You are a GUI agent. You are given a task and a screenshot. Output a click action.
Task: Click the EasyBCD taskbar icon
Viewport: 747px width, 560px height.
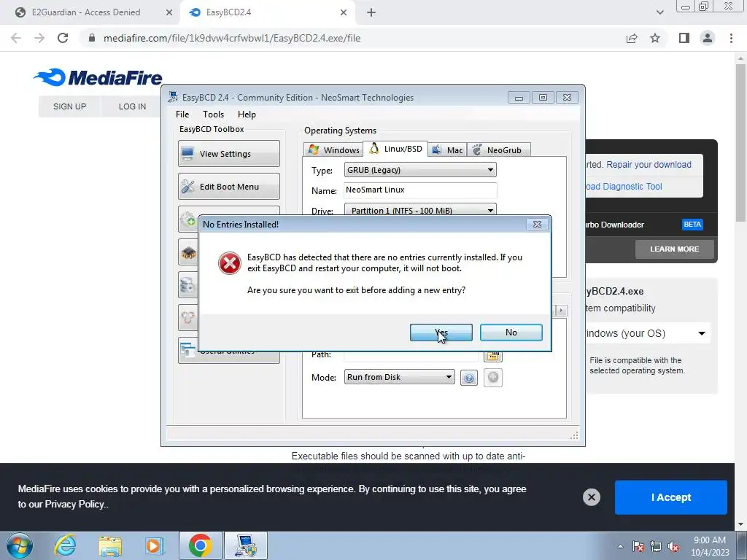point(246,545)
